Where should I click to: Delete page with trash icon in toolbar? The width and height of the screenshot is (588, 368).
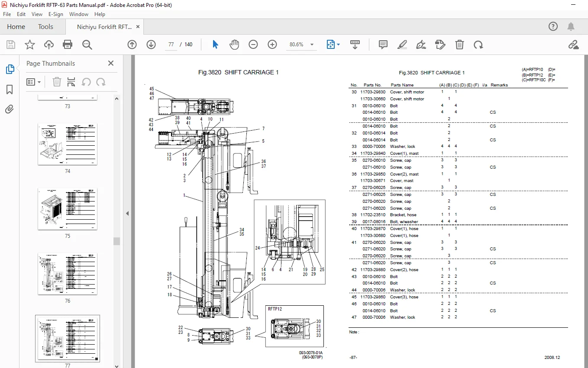click(459, 45)
